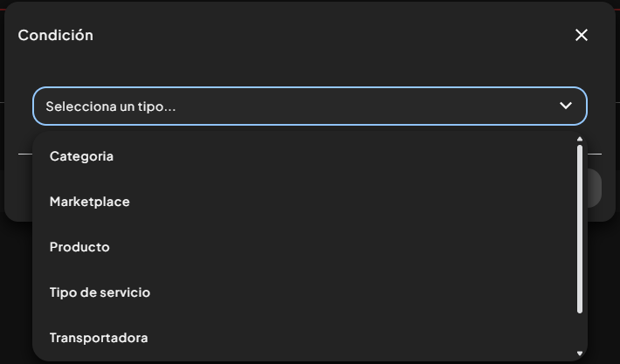The width and height of the screenshot is (620, 364).
Task: Click the partially hidden gray button behind the list
Action: point(595,189)
